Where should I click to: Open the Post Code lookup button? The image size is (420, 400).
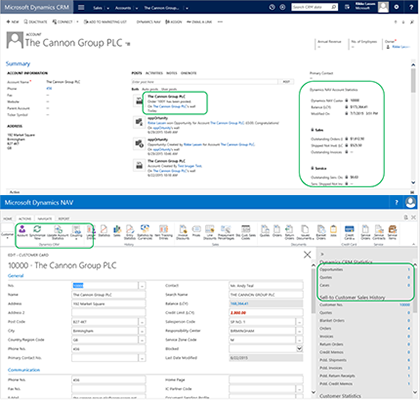click(x=142, y=322)
